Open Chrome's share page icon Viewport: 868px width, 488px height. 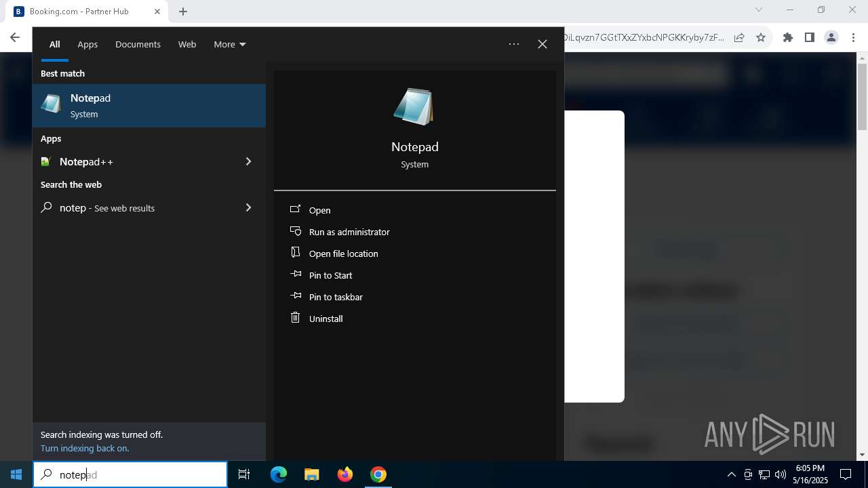tap(739, 37)
